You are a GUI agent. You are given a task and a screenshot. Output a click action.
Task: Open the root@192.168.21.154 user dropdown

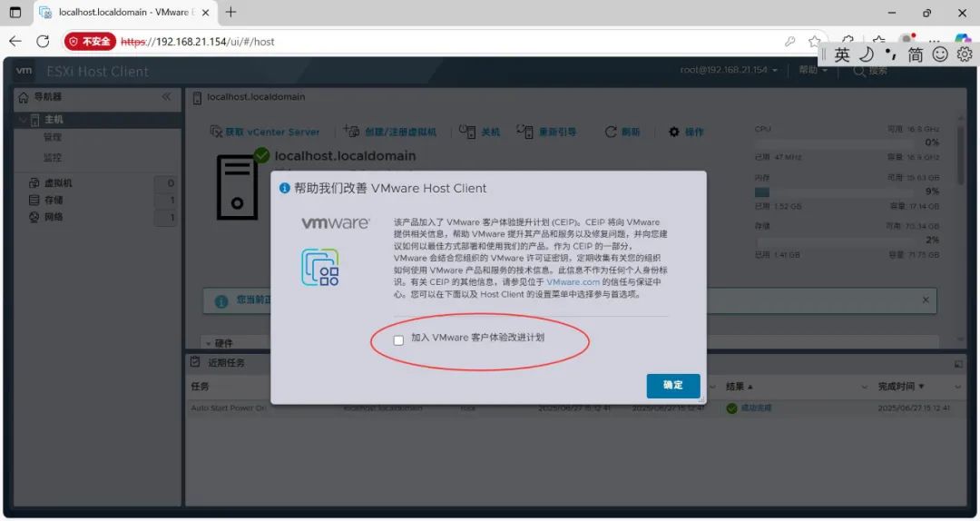point(729,70)
